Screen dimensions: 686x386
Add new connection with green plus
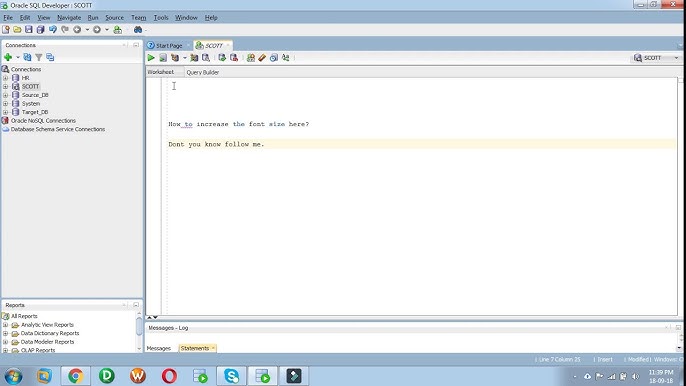pos(8,57)
